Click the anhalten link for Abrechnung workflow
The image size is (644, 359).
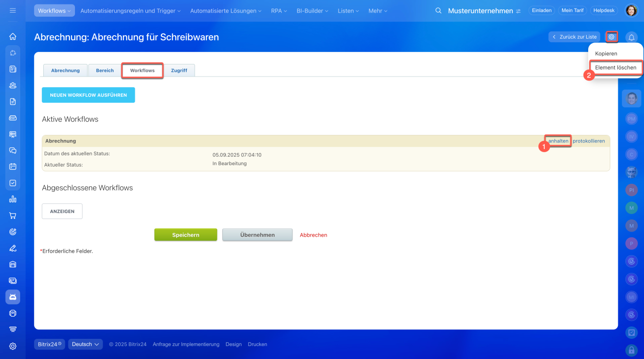(x=558, y=141)
